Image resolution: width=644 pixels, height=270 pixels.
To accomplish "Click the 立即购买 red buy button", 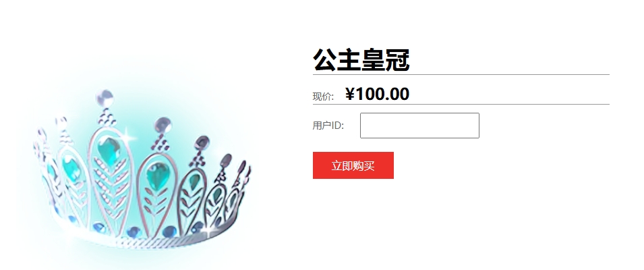I will click(353, 165).
